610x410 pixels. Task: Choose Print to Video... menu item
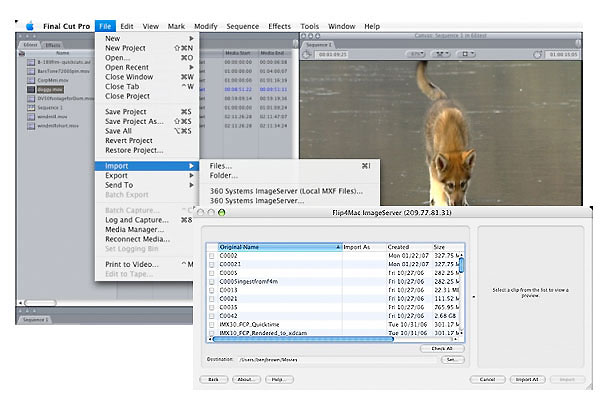(x=144, y=265)
